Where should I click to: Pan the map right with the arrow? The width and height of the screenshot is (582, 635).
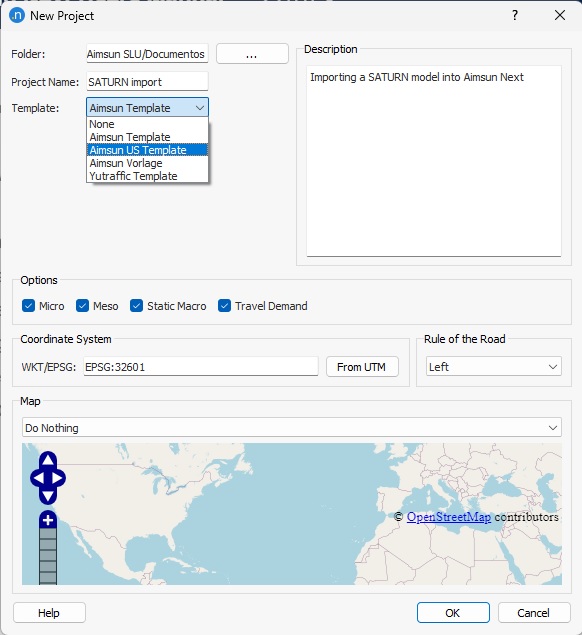click(58, 478)
